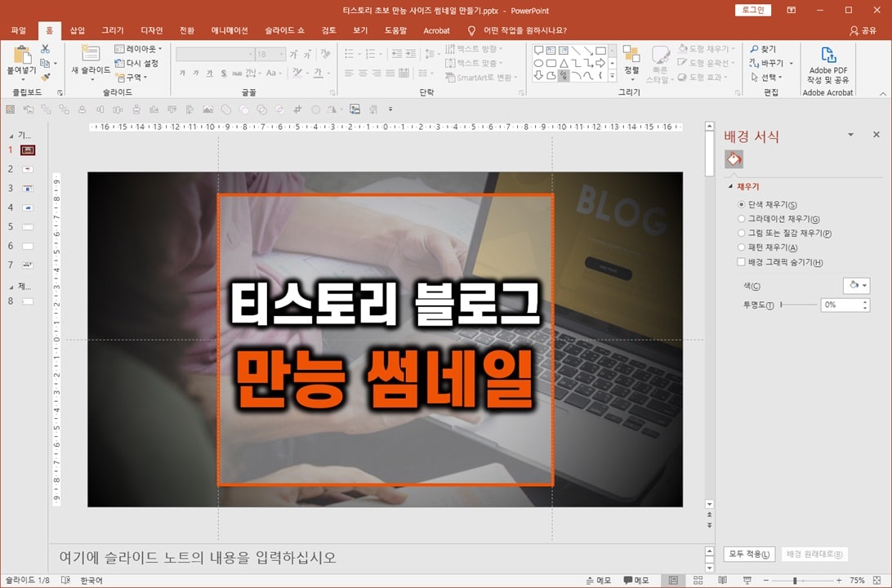Open the 슬라이드 쇼 tab
The image size is (892, 588).
tap(284, 31)
